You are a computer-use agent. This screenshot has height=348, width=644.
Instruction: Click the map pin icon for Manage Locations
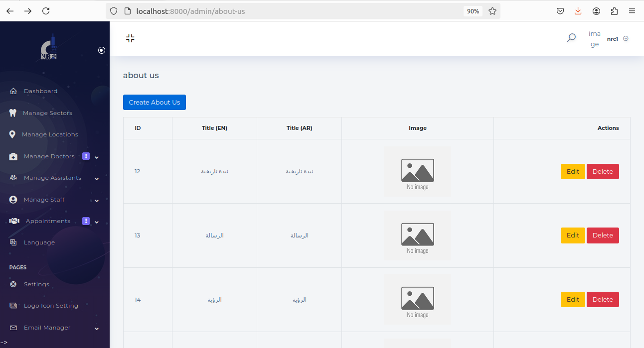(12, 134)
